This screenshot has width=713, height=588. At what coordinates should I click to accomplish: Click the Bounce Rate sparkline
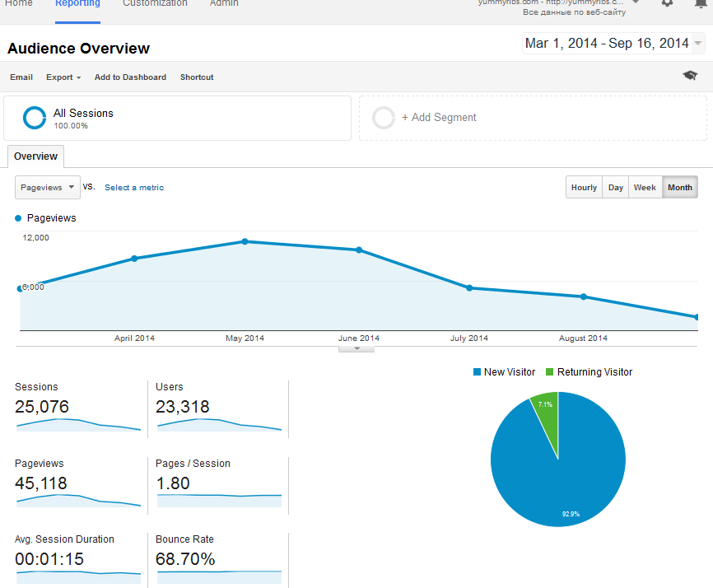[219, 577]
